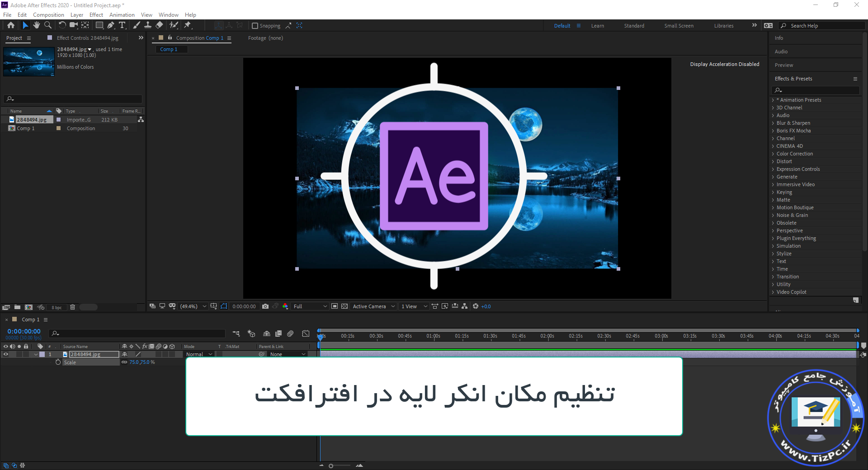Select the Zoom (magnifier) tool
Screen dimensions: 868x470
(x=47, y=25)
